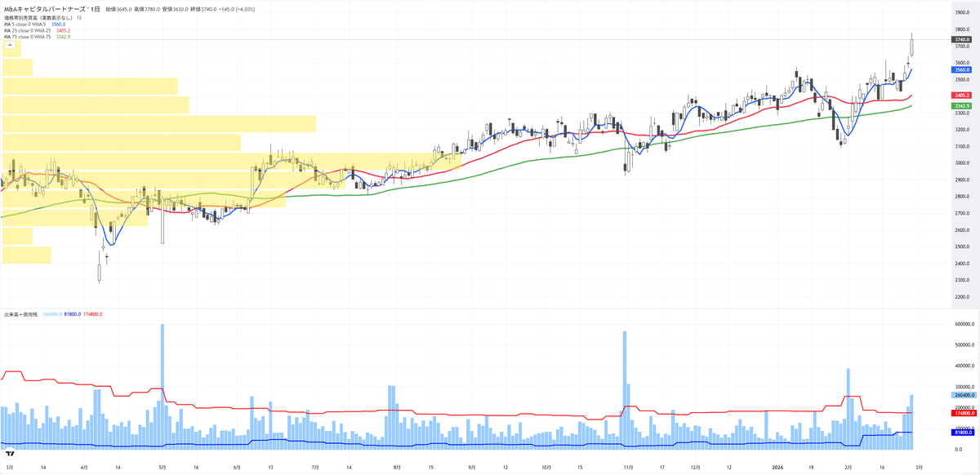Select the MA 25 close WMA 25 legend
The image size is (980, 475).
pyautogui.click(x=29, y=31)
